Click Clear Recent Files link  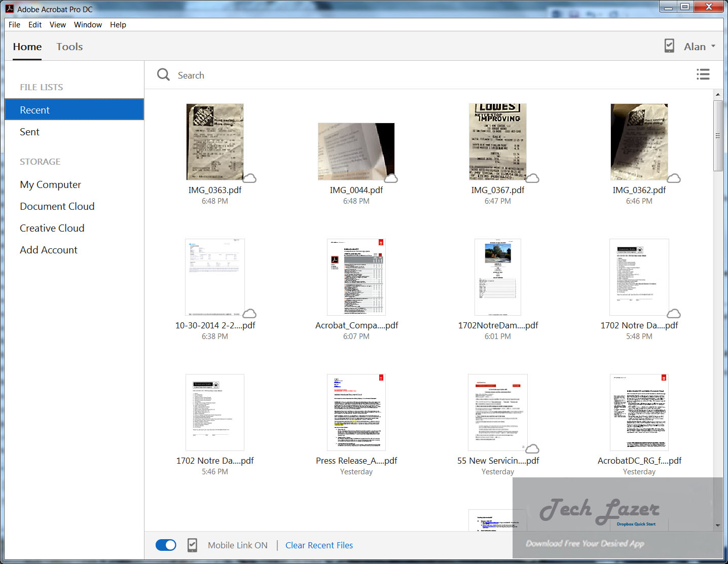point(319,545)
